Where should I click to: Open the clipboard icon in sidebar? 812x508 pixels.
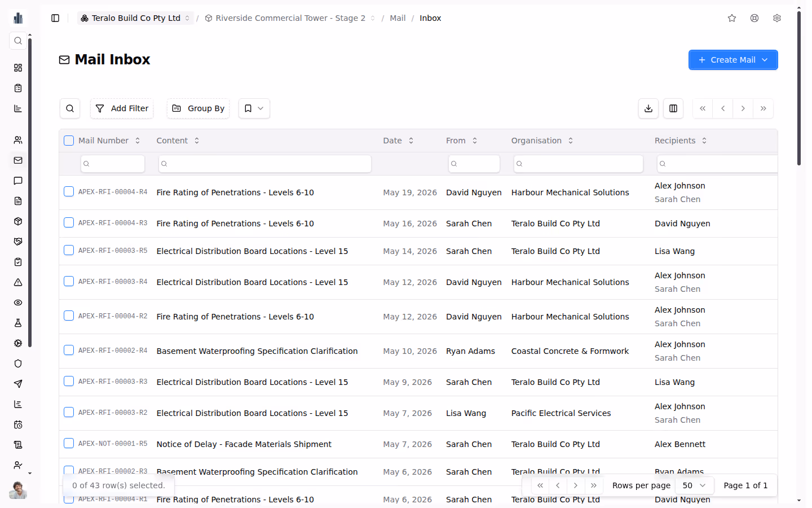[x=18, y=88]
